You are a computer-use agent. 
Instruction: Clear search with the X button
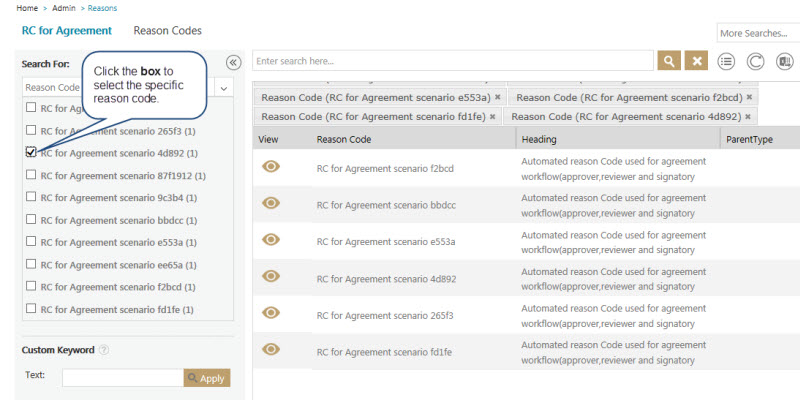697,61
